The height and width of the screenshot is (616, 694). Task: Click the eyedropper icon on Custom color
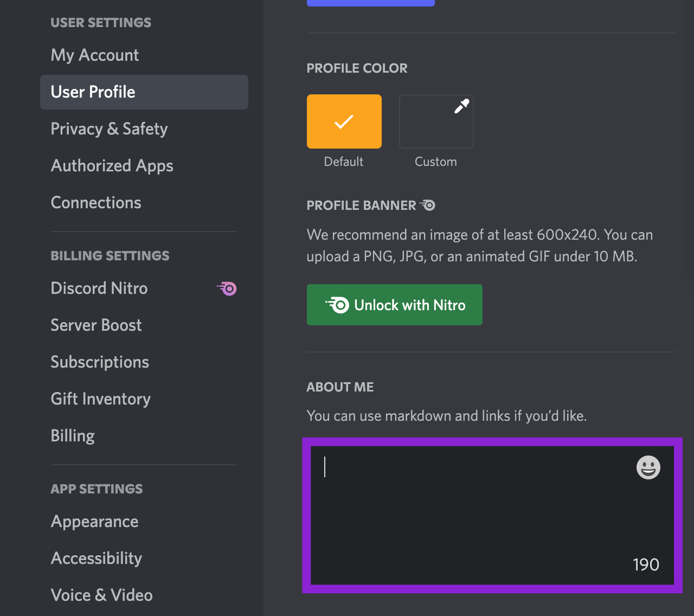(x=461, y=106)
